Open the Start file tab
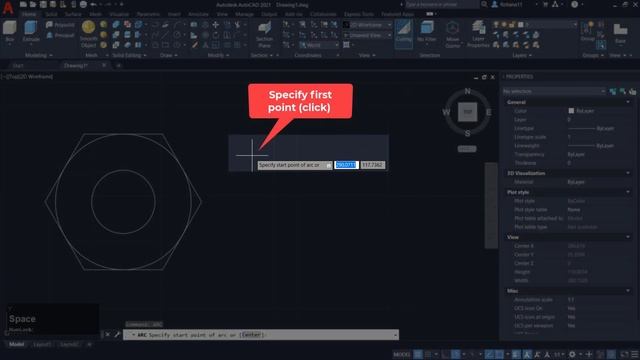The width and height of the screenshot is (640, 360). click(18, 65)
